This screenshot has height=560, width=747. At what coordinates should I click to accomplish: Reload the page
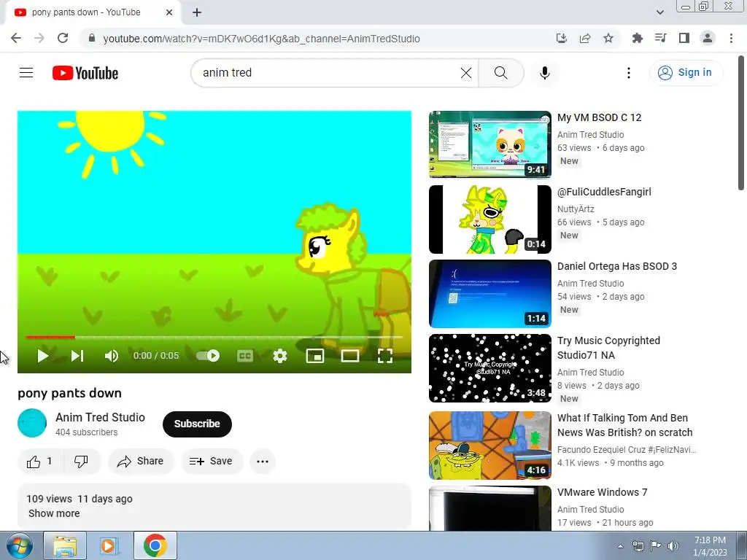[x=63, y=39]
